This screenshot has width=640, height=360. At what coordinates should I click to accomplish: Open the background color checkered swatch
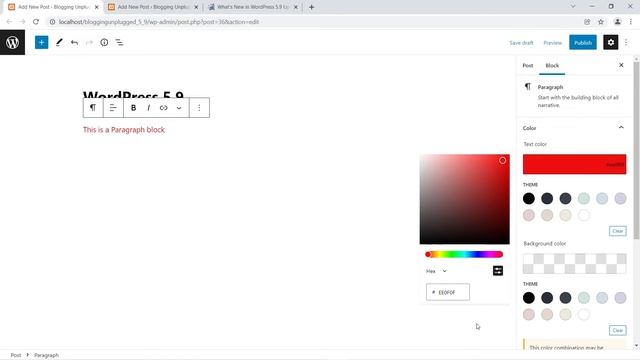574,263
